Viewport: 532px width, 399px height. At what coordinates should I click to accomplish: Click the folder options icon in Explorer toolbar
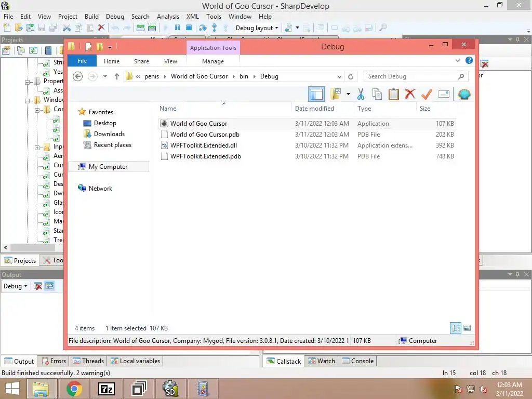[336, 94]
